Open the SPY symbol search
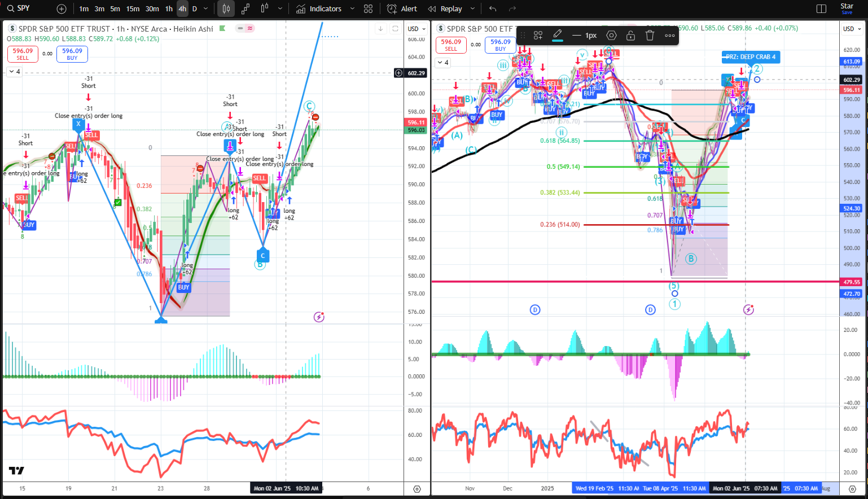The image size is (868, 499). point(19,8)
